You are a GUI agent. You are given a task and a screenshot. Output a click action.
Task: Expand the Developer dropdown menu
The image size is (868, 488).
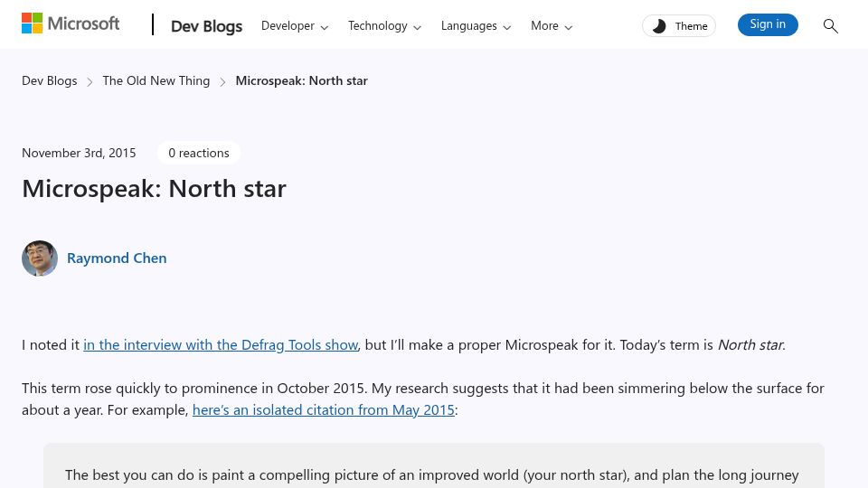pyautogui.click(x=295, y=26)
